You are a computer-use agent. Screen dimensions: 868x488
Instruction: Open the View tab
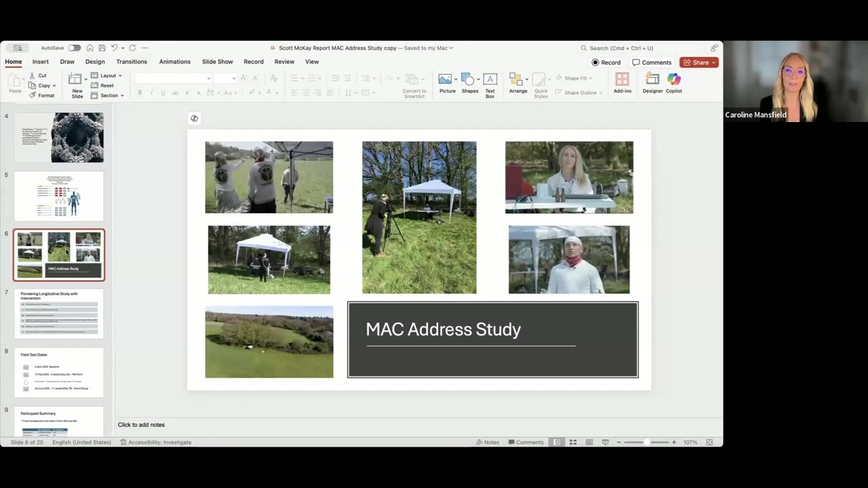coord(312,62)
